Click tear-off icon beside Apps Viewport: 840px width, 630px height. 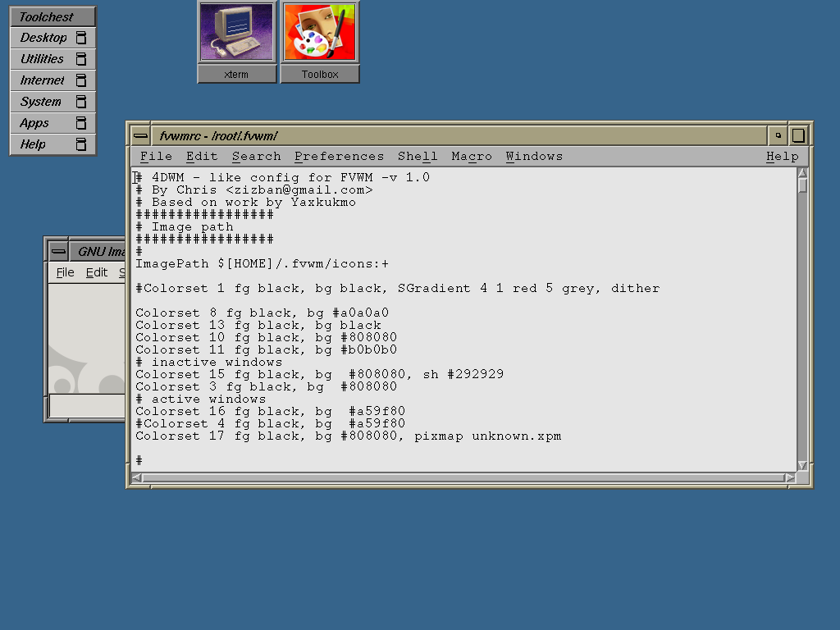tap(81, 123)
